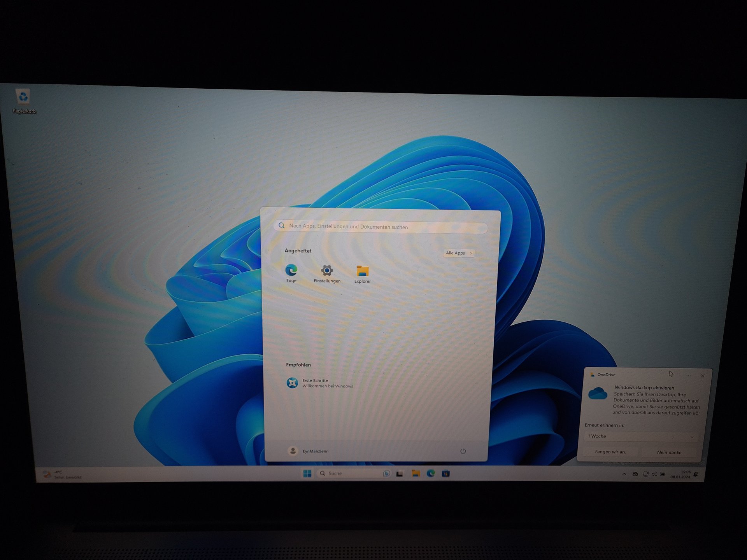
Task: Show hidden system tray icons chevron
Action: pyautogui.click(x=624, y=474)
